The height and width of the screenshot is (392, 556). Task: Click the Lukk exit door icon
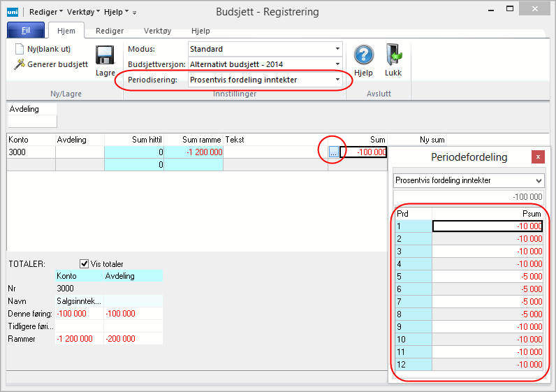coord(393,55)
